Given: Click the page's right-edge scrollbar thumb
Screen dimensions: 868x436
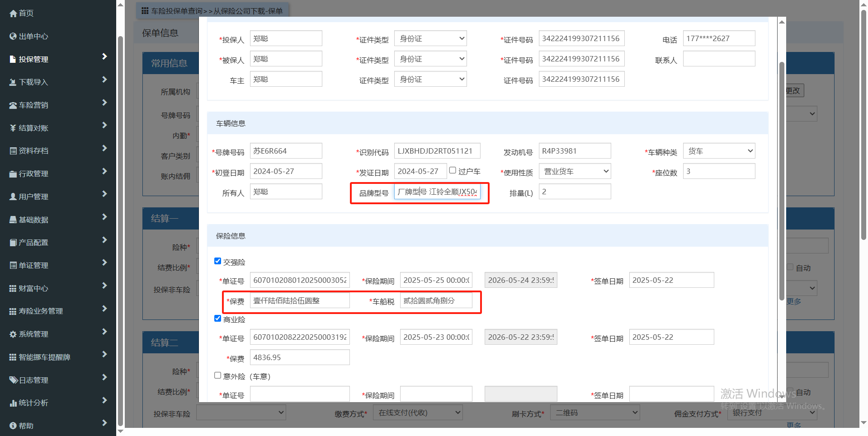Looking at the screenshot, I should [x=863, y=124].
